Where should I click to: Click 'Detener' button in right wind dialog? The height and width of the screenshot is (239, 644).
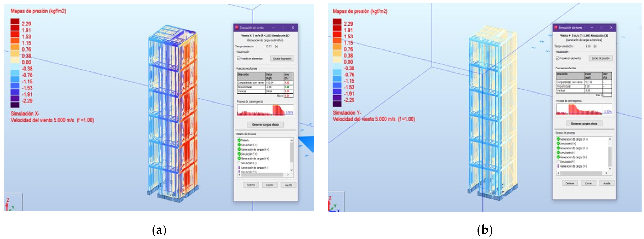click(570, 183)
